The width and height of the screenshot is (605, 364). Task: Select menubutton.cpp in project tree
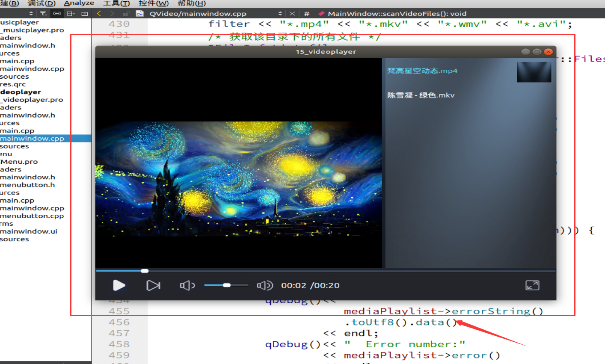point(32,216)
